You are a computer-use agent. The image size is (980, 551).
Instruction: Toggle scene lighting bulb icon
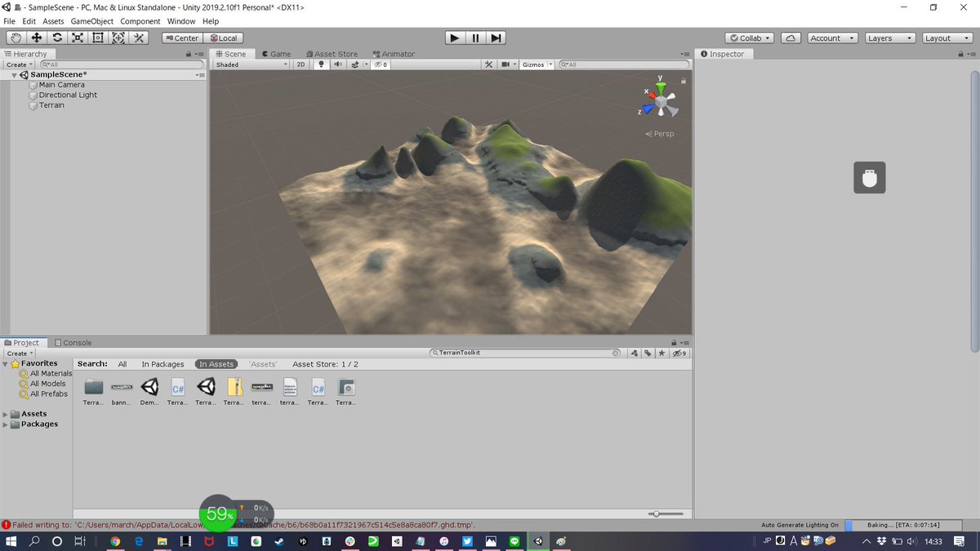(x=322, y=64)
